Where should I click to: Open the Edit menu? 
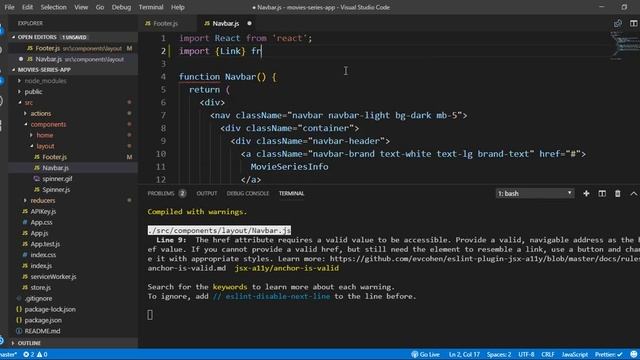tap(27, 7)
